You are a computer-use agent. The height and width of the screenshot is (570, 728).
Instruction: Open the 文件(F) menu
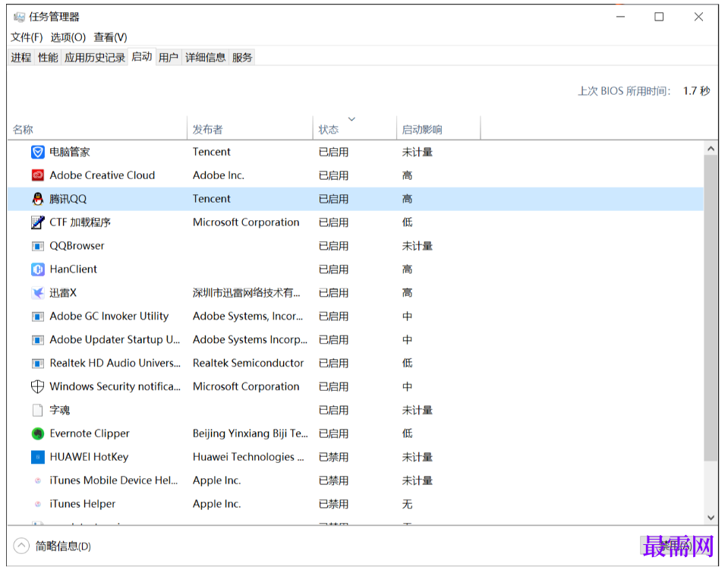(27, 37)
